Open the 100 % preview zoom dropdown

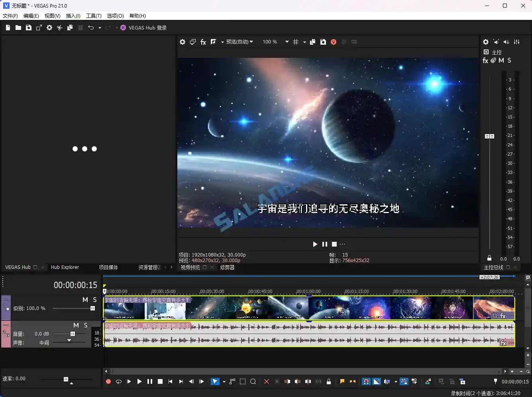click(x=287, y=42)
